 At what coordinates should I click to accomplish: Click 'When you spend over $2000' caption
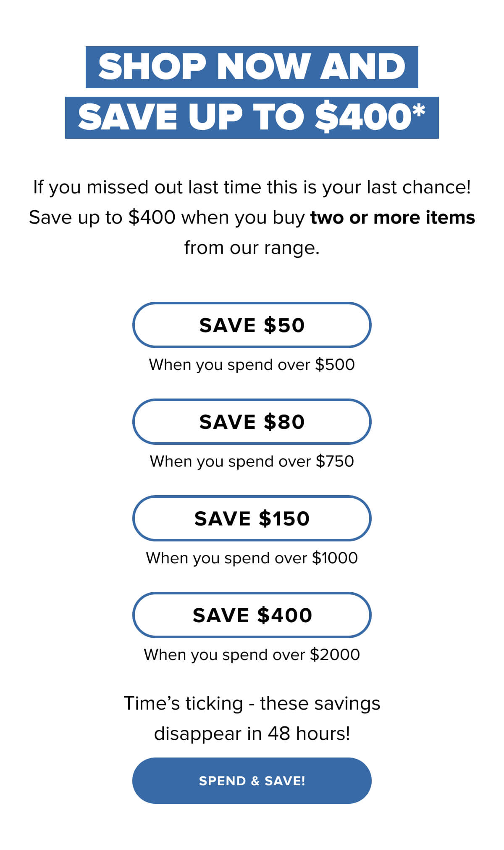click(x=252, y=655)
